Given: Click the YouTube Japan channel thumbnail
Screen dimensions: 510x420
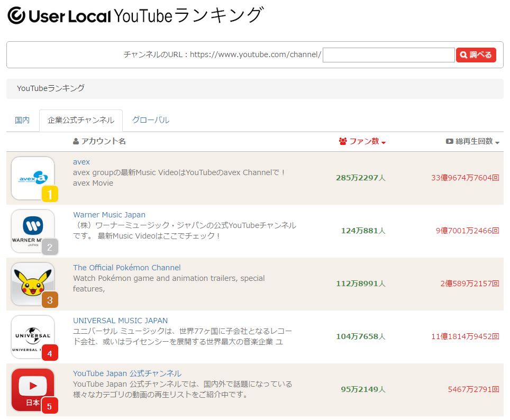Looking at the screenshot, I should [33, 390].
